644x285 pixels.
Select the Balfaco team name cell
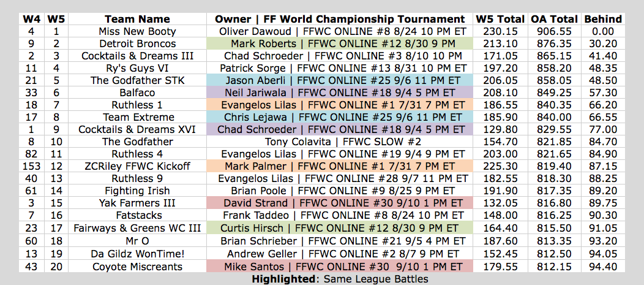pos(137,93)
